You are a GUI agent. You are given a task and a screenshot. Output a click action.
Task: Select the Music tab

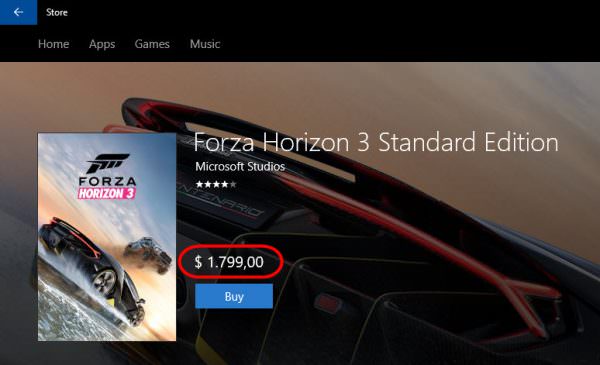205,44
